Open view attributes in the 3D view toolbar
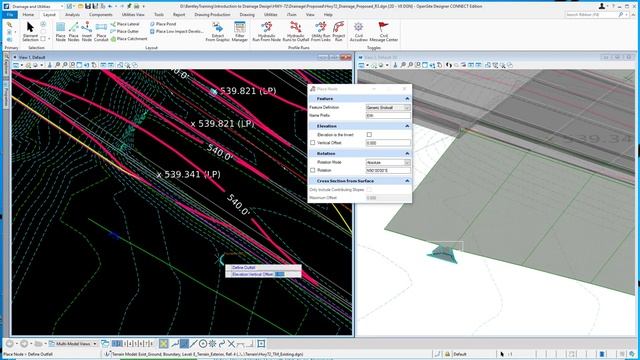Screen dimensions: 640x360 (x=362, y=65)
